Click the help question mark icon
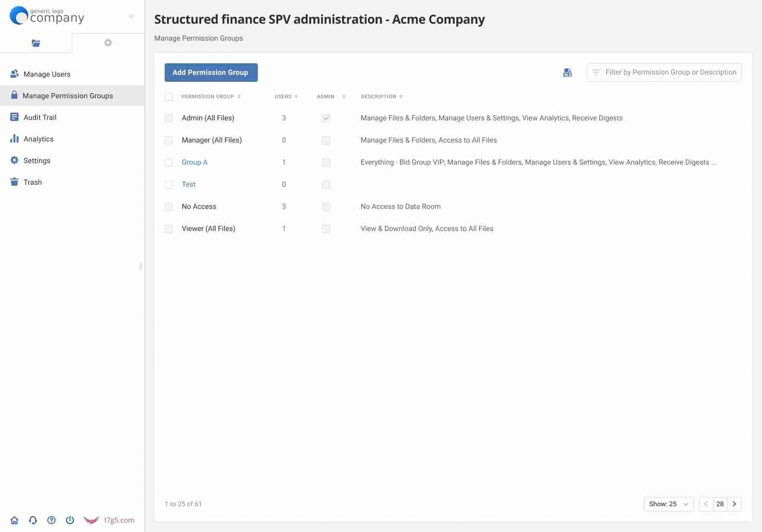This screenshot has width=762, height=532. [x=51, y=520]
